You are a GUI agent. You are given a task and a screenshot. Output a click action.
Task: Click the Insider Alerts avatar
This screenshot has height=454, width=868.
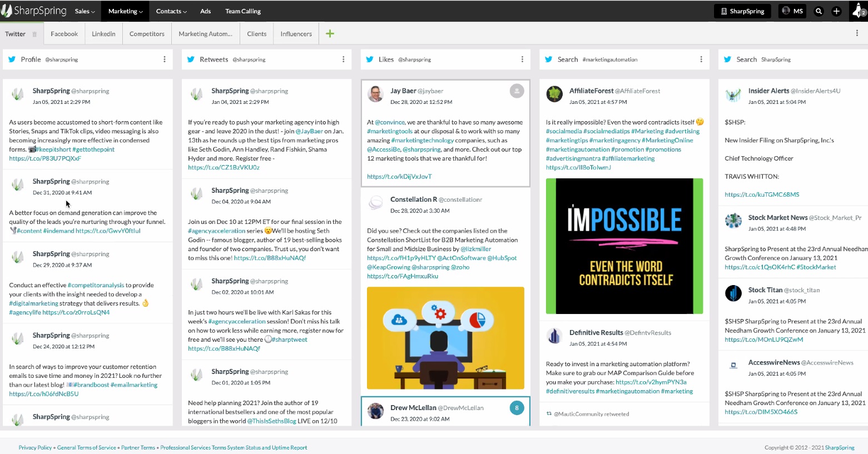point(733,95)
